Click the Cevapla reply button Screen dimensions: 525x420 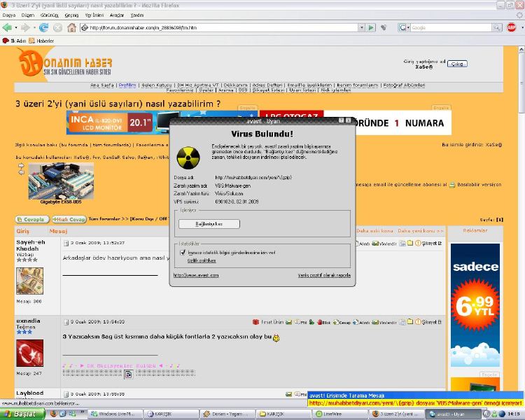pyautogui.click(x=32, y=219)
